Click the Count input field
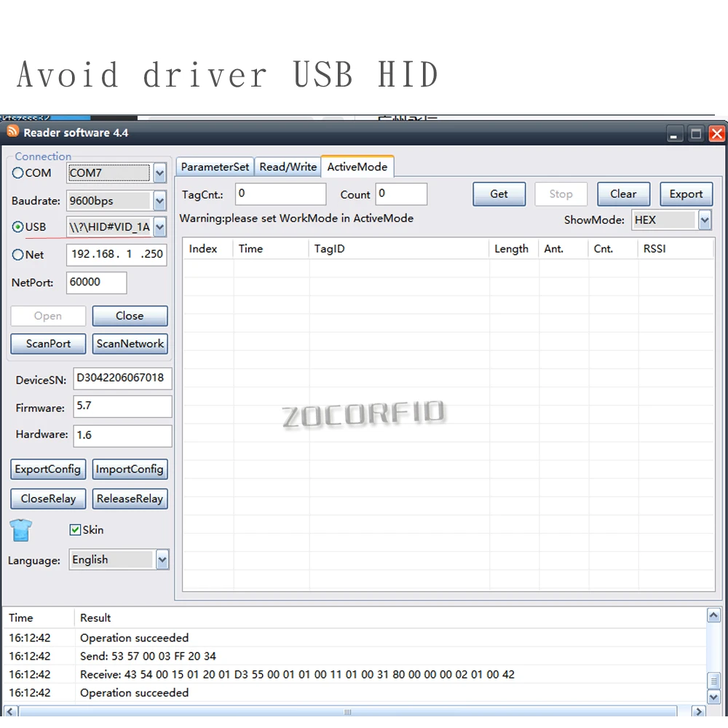The image size is (728, 728). tap(401, 194)
